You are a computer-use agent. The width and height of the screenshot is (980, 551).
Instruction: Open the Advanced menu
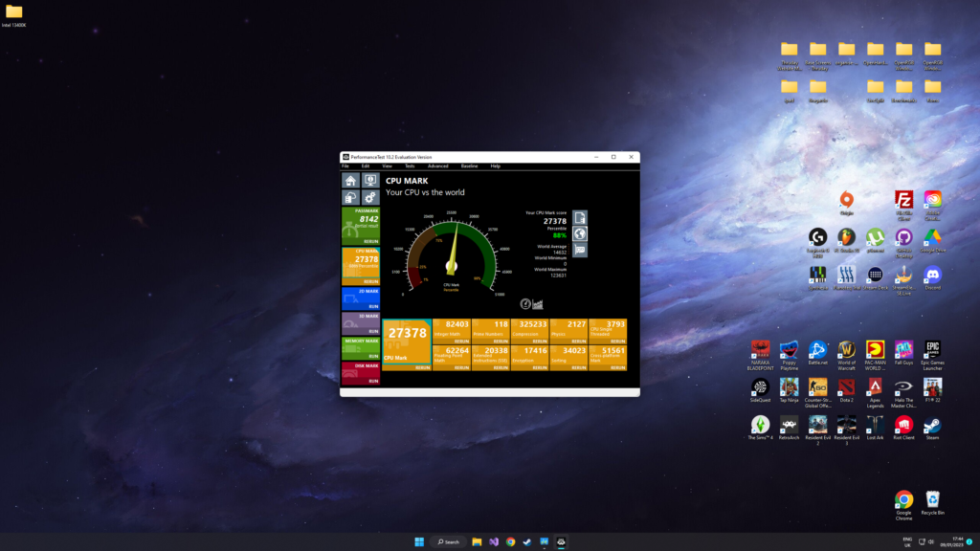click(438, 166)
